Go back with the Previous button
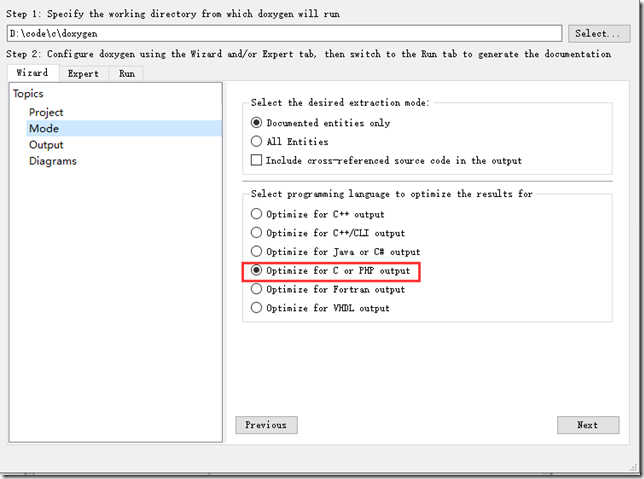 (x=266, y=425)
